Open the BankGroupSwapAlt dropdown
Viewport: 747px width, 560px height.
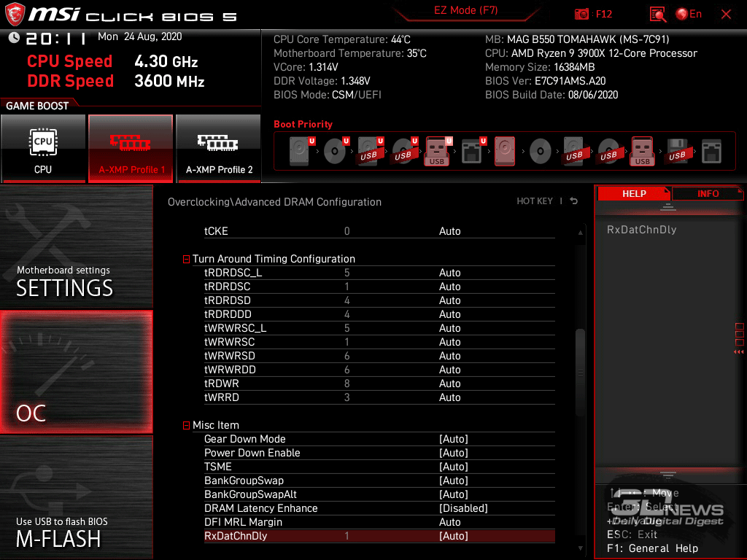[x=454, y=494]
